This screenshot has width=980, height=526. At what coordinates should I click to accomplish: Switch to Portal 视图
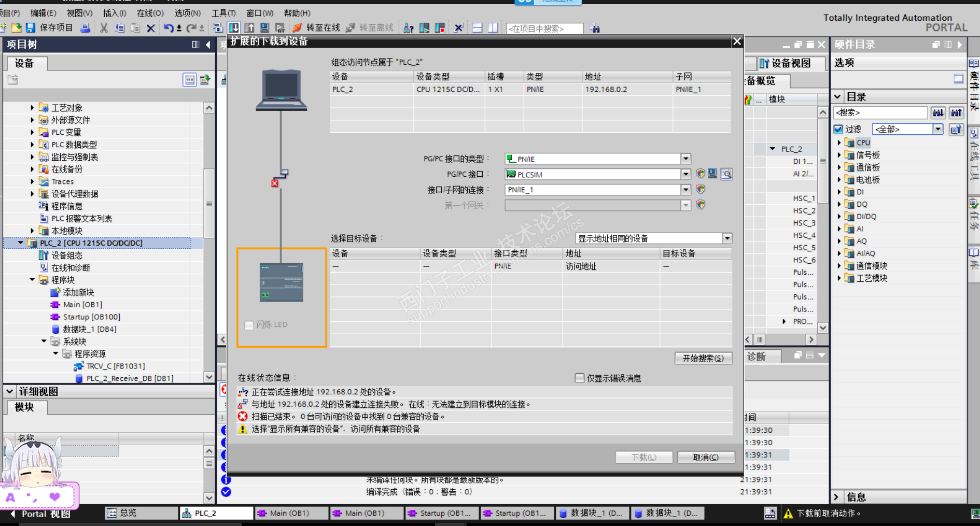40,514
